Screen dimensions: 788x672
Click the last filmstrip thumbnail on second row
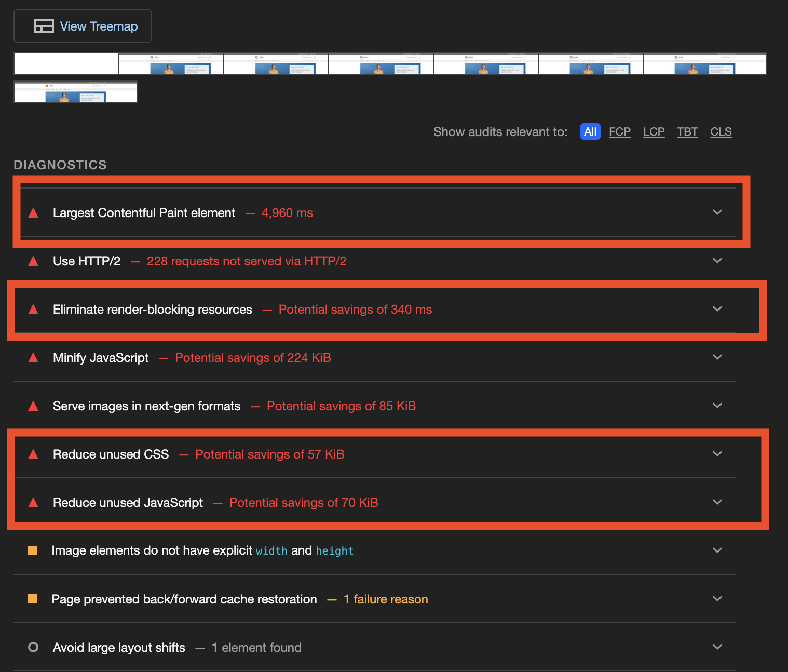76,92
